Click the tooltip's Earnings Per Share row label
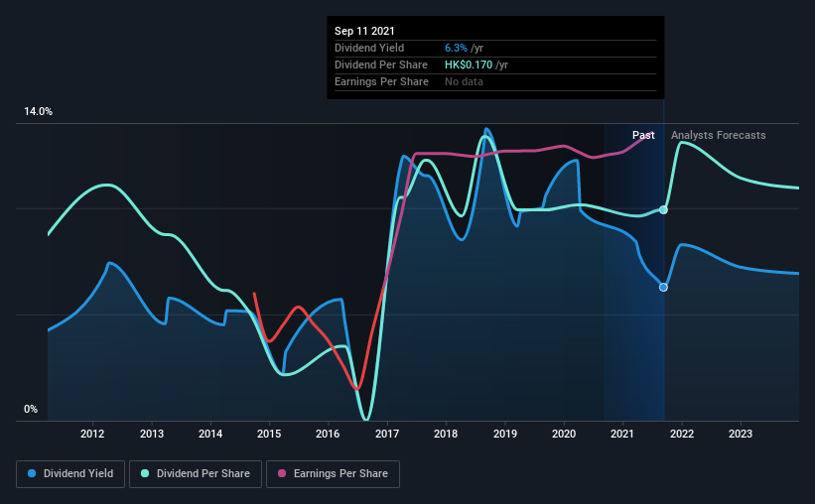Screen dimensions: 815x504 [x=381, y=82]
